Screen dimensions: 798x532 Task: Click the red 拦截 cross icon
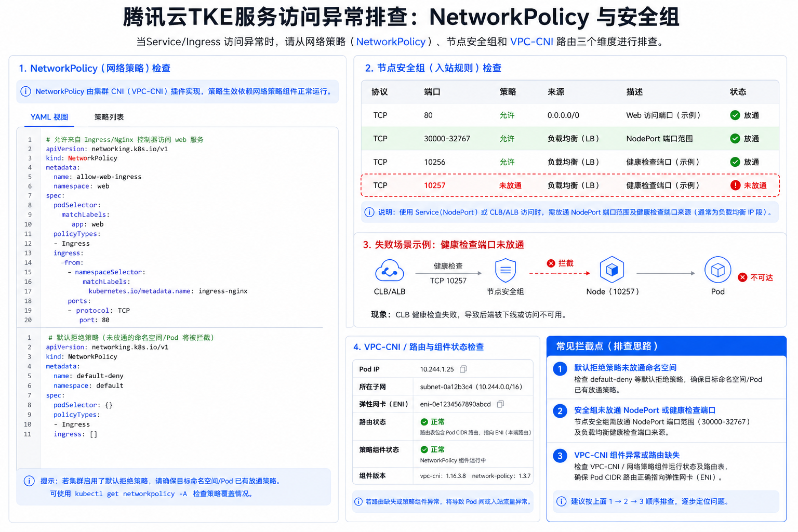pyautogui.click(x=551, y=263)
